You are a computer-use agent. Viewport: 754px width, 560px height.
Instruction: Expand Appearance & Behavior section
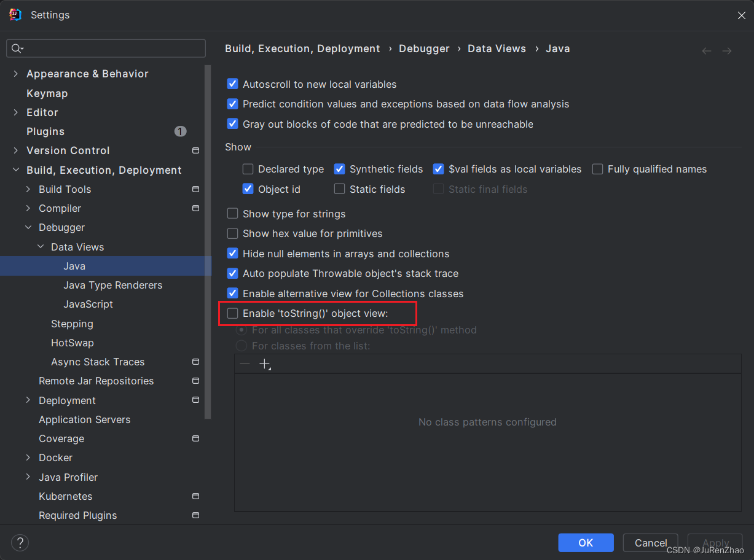pos(15,74)
